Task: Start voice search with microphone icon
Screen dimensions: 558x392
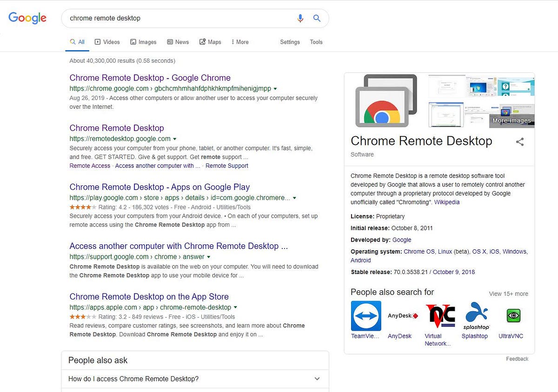Action: point(300,18)
